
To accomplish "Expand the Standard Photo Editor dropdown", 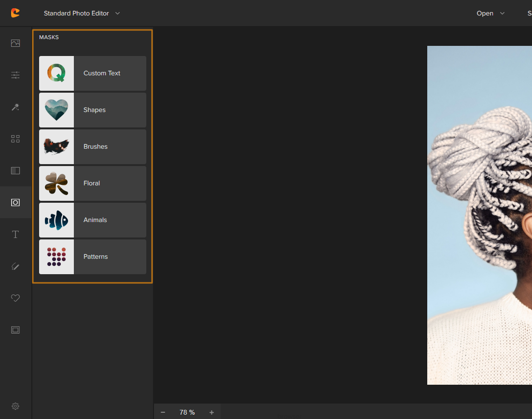I will pyautogui.click(x=82, y=13).
